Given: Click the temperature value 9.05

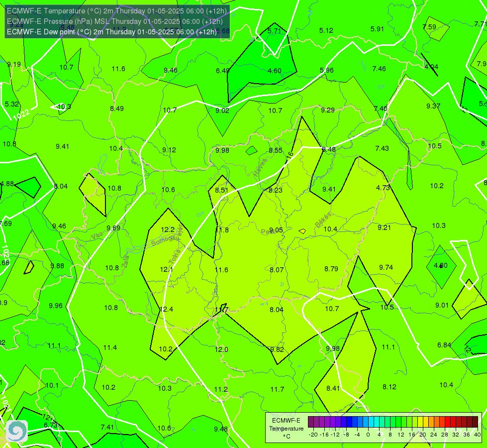Looking at the screenshot, I should point(276,230).
